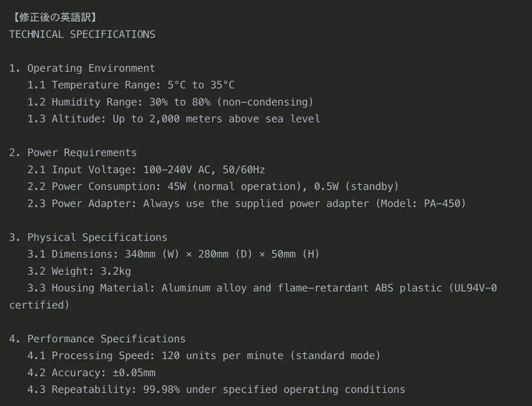Viewport: 532px width, 406px height.
Task: Click the Dimensions 340mm line
Action: pos(174,254)
